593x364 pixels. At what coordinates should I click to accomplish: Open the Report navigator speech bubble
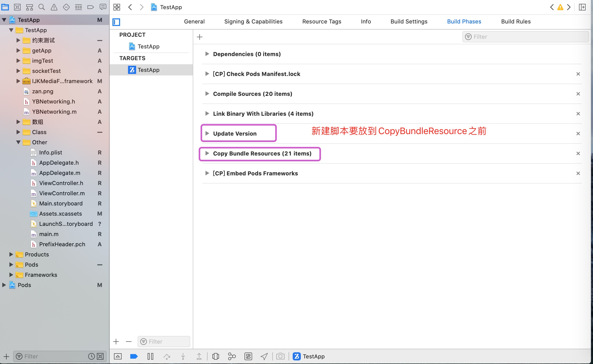pos(103,7)
